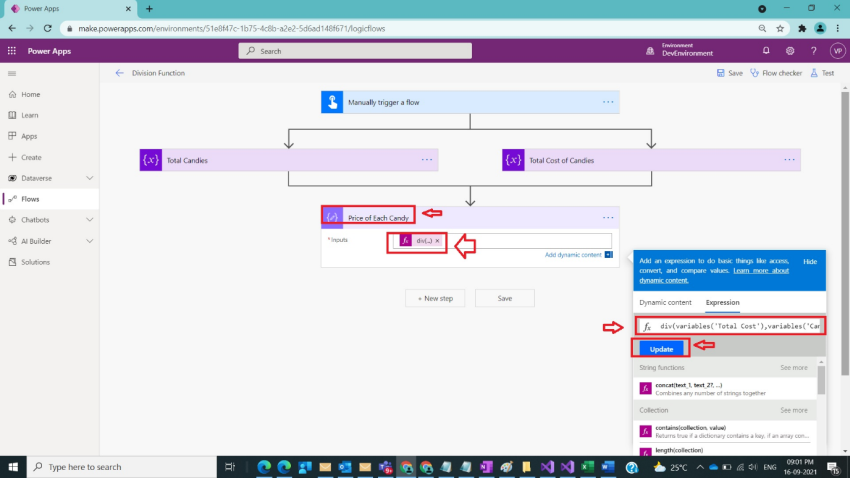Open the Power Apps app launcher waffle
850x478 pixels.
(x=11, y=51)
